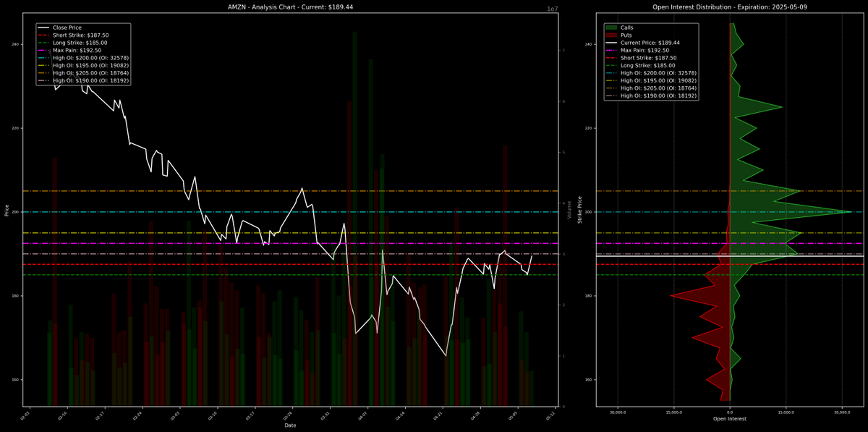Click 'Long Strike: $185.00' in the open interest legend
868x432 pixels.
(649, 66)
